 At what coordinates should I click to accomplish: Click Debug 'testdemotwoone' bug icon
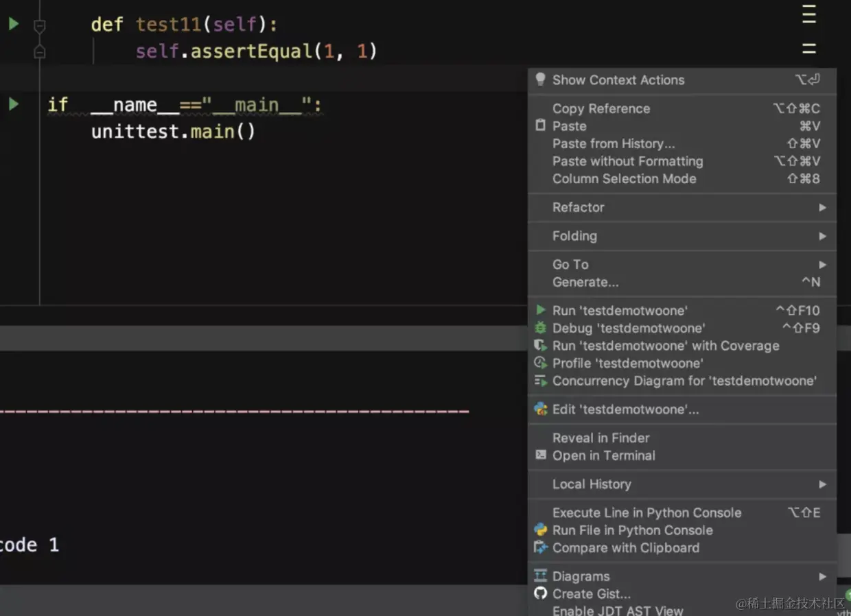tap(541, 328)
